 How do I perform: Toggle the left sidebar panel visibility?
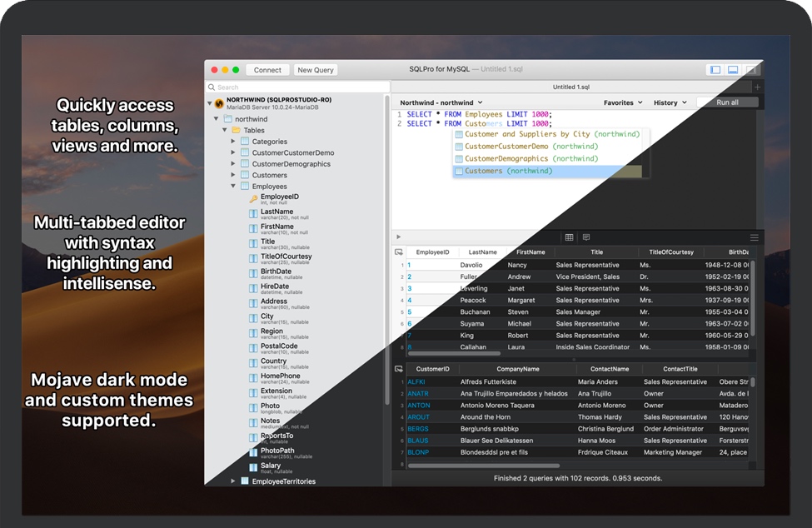click(x=715, y=70)
